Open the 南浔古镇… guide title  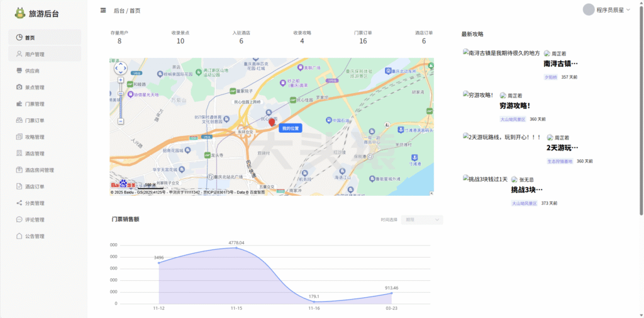click(560, 64)
